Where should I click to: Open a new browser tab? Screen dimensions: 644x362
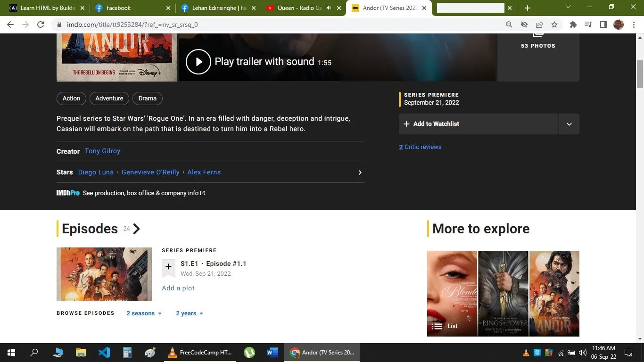(528, 8)
